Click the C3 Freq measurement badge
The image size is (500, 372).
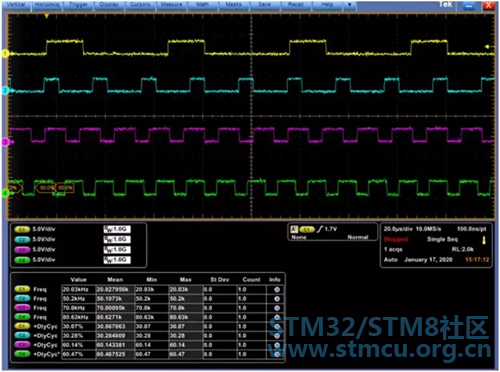tap(22, 308)
